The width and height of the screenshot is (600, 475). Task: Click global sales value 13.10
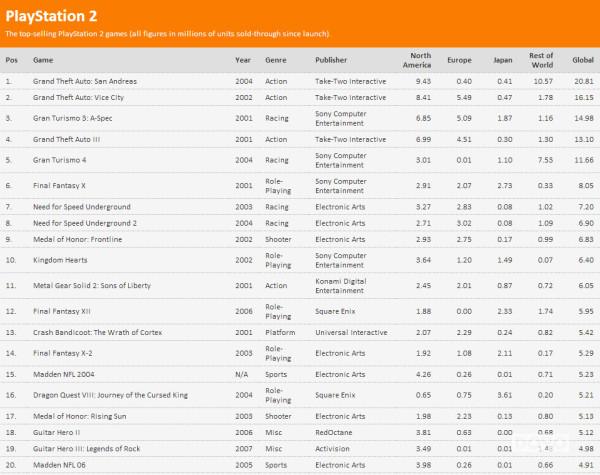pyautogui.click(x=584, y=139)
